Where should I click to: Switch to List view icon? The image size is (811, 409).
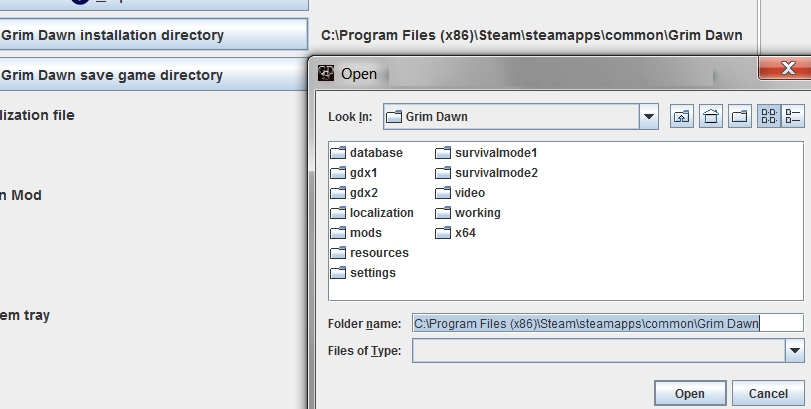coord(769,116)
